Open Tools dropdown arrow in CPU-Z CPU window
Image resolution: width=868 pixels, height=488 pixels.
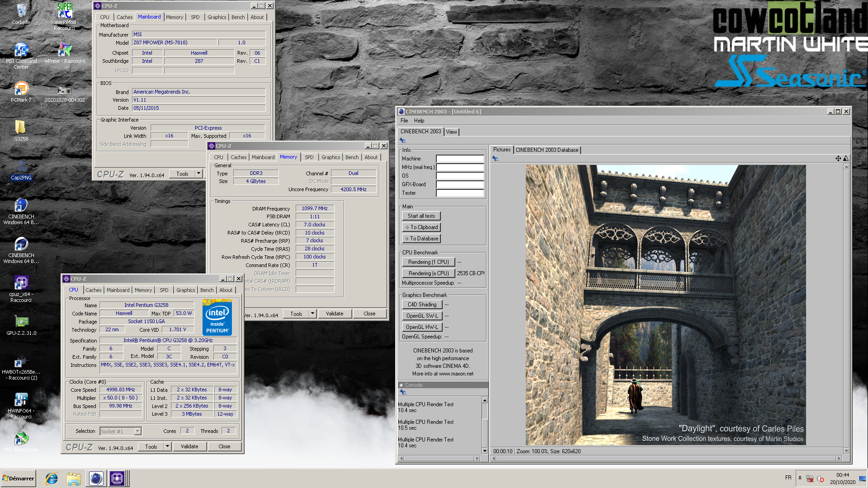coord(167,446)
